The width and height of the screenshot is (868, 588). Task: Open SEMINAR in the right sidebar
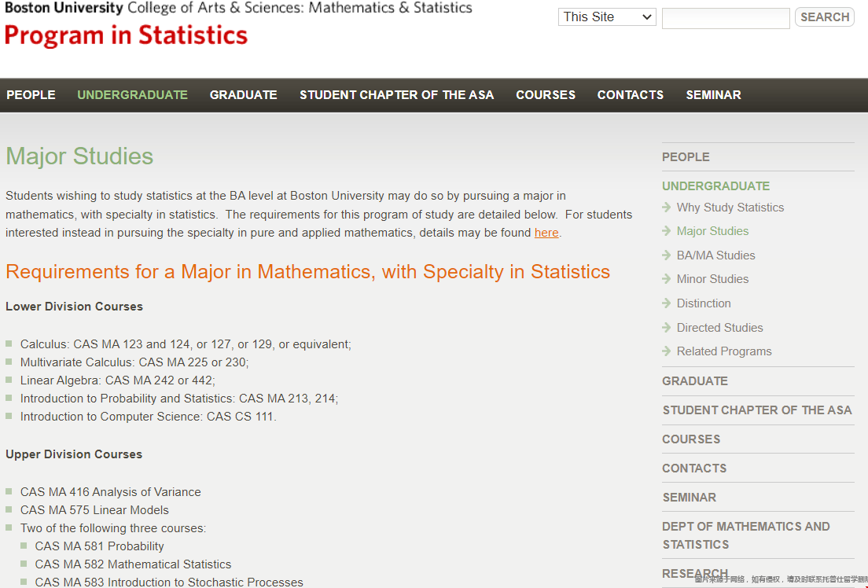(x=690, y=498)
